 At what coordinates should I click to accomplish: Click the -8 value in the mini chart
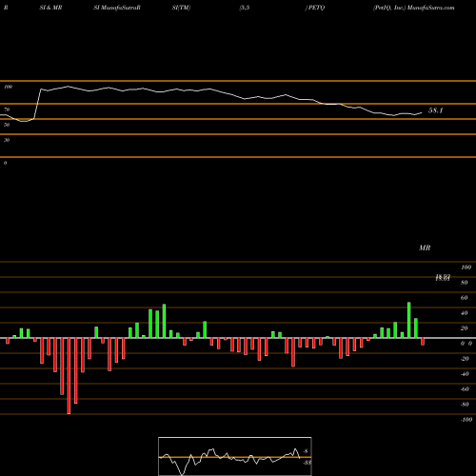[x=306, y=451]
